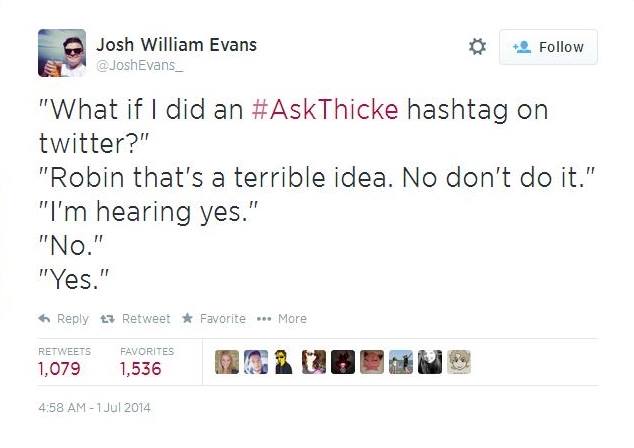Screen dimensions: 634x448
Task: Click the third favoriter avatar in yellow
Action: (283, 362)
